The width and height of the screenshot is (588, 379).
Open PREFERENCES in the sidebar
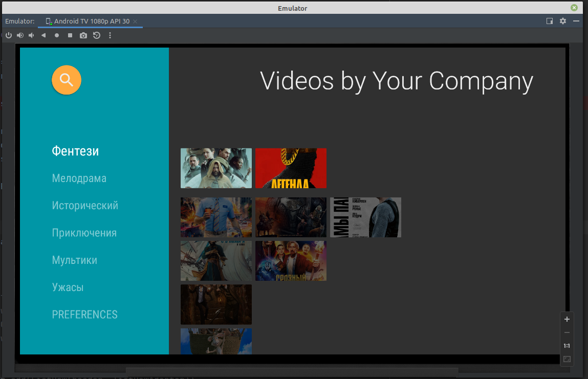point(85,315)
